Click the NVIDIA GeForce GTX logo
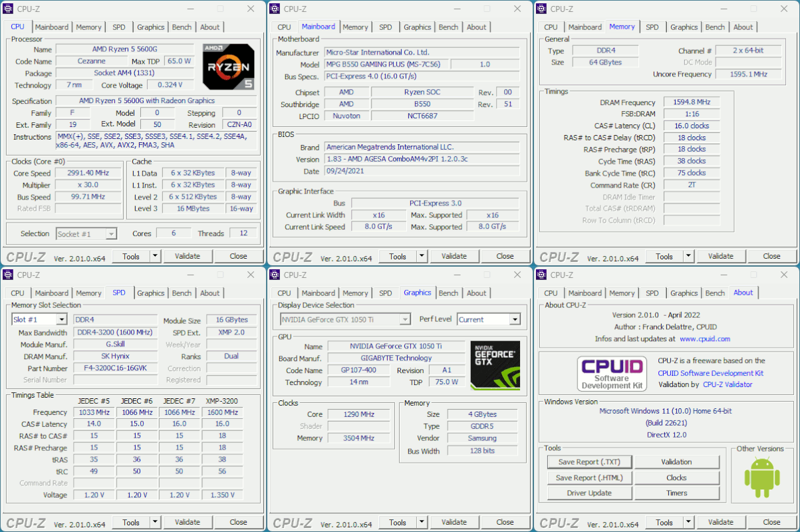This screenshot has width=800, height=532. (x=495, y=365)
